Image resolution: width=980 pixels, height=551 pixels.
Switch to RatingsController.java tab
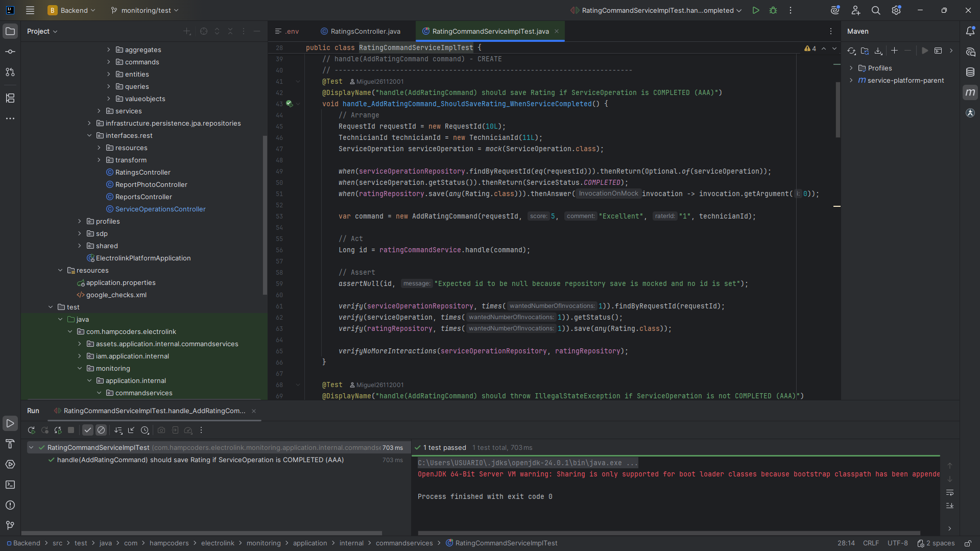click(361, 31)
